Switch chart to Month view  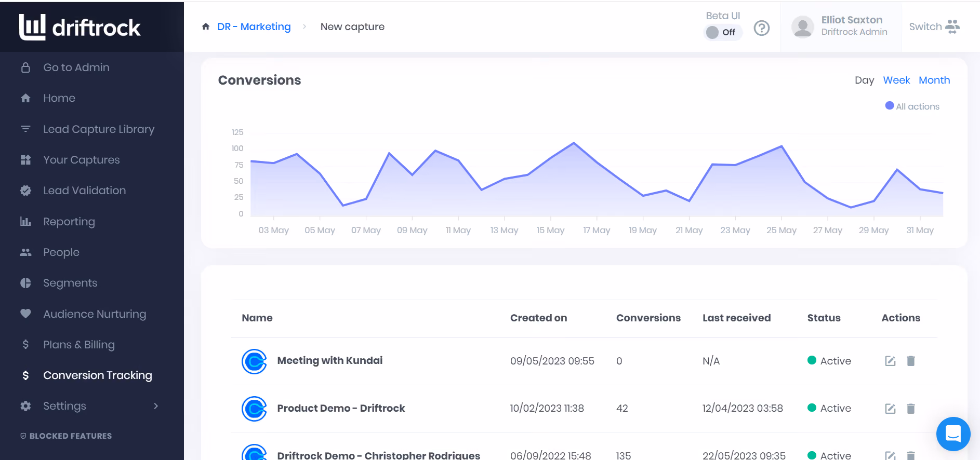tap(934, 80)
